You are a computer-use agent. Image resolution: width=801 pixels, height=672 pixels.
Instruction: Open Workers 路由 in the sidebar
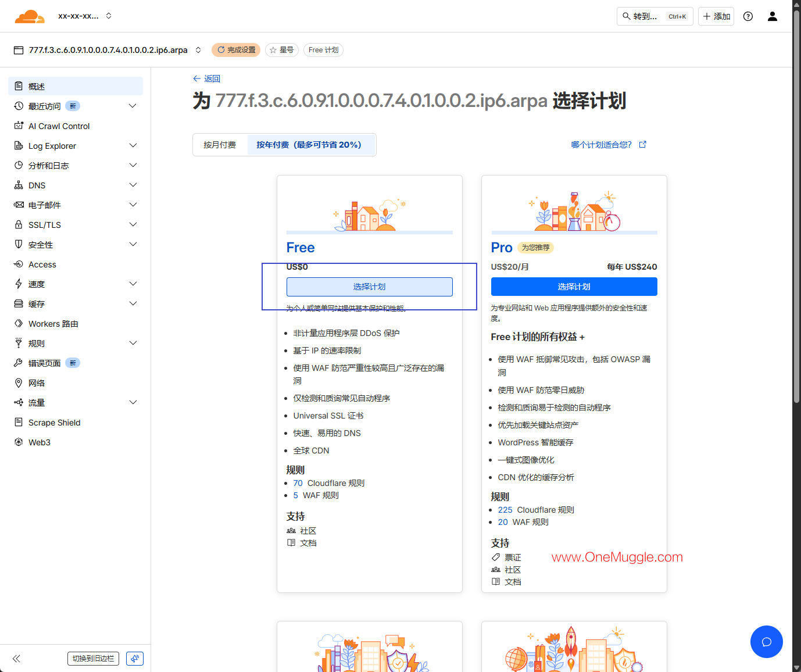76,323
